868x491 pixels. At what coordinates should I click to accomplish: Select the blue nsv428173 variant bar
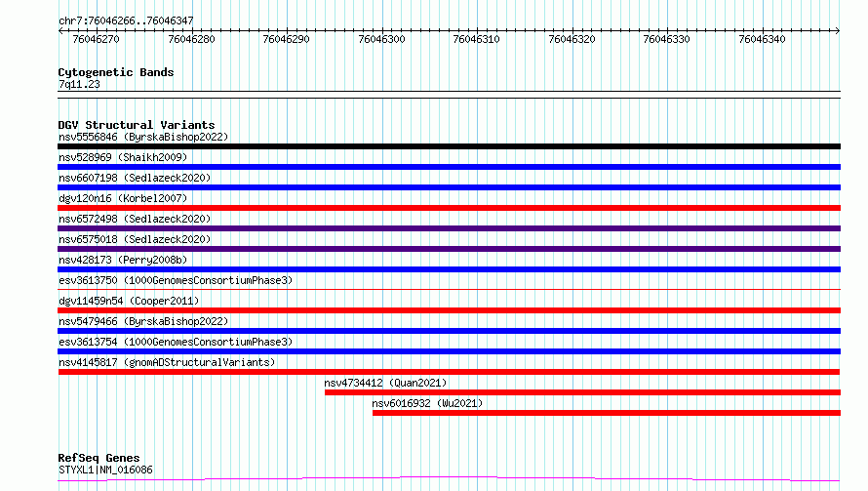pos(449,269)
